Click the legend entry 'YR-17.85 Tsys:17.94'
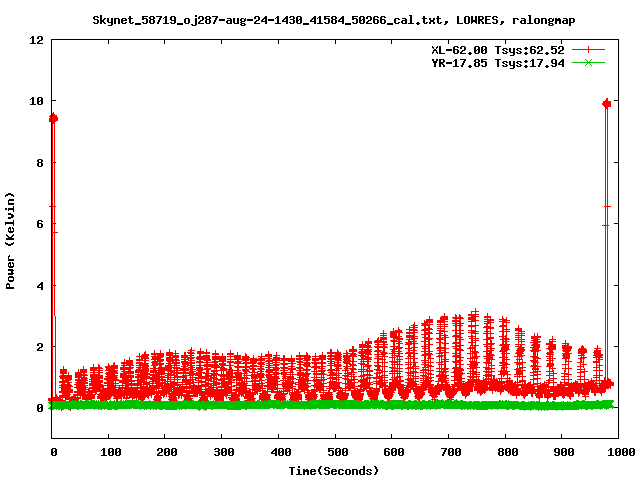Screen dimensions: 640x480 tap(498, 63)
